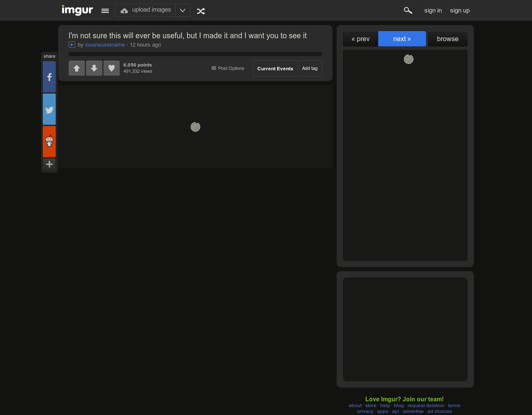Open the blog footer link

click(399, 405)
